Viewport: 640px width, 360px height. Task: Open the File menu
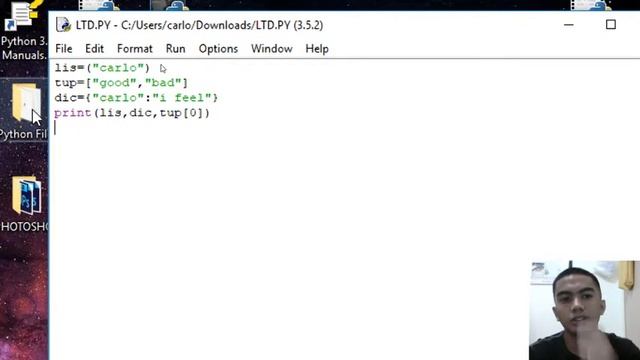coord(64,49)
